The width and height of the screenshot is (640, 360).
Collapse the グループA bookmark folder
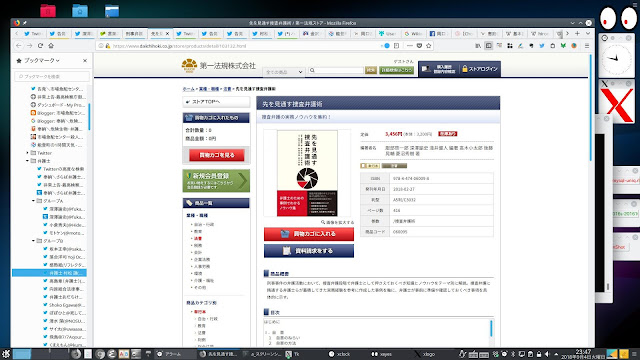click(x=33, y=201)
